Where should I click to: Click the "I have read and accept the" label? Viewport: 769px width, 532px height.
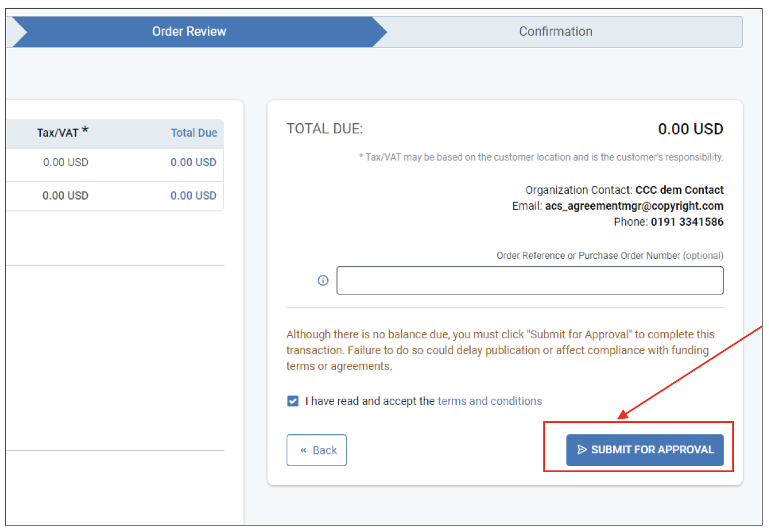[x=370, y=401]
